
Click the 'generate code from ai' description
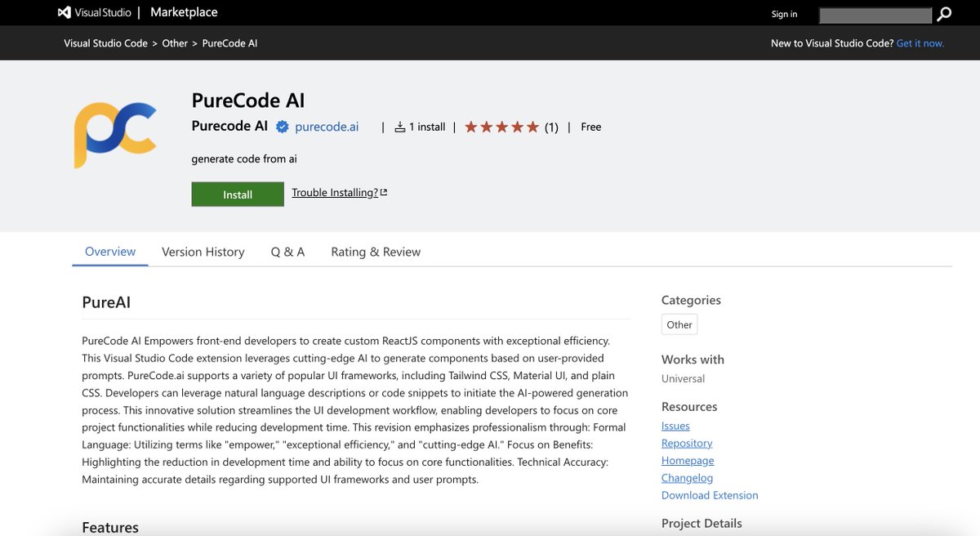pos(244,159)
